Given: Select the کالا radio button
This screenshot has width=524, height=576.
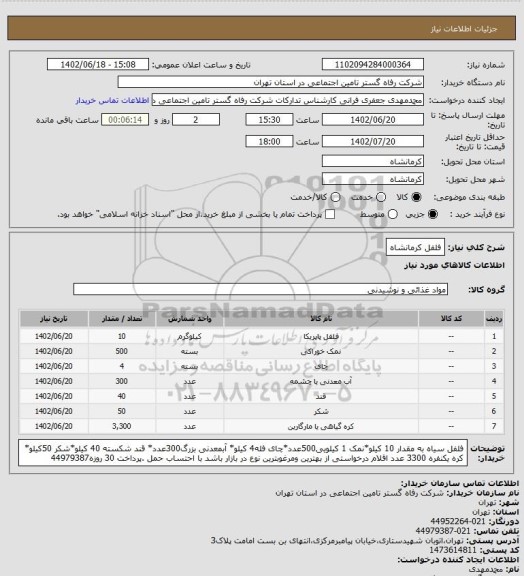Looking at the screenshot, I should coord(416,198).
